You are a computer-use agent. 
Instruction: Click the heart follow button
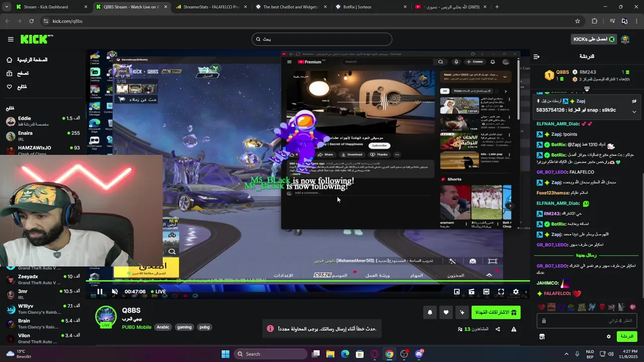click(446, 312)
